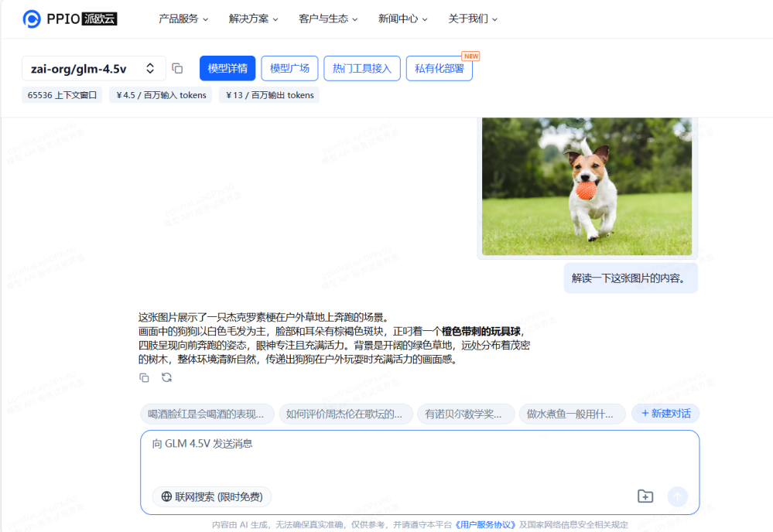Screen dimensions: 773x532
Task: Expand the 关于我们 dropdown
Action: (469, 19)
